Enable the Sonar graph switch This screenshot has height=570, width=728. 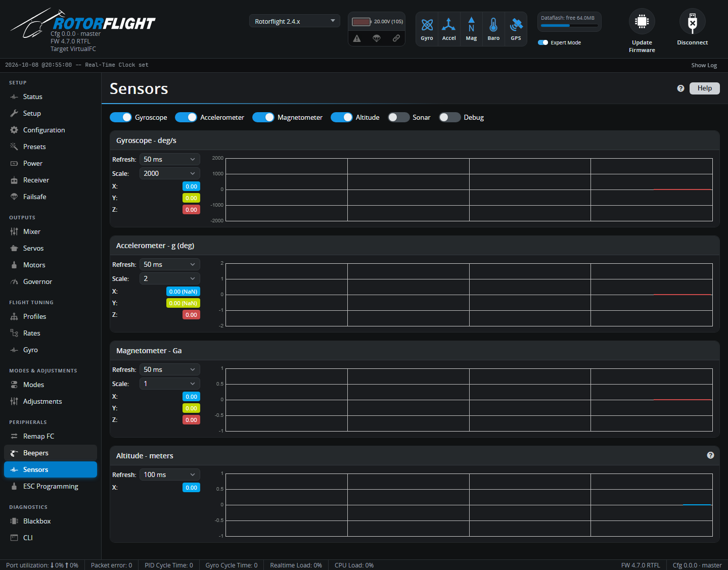[x=398, y=117]
